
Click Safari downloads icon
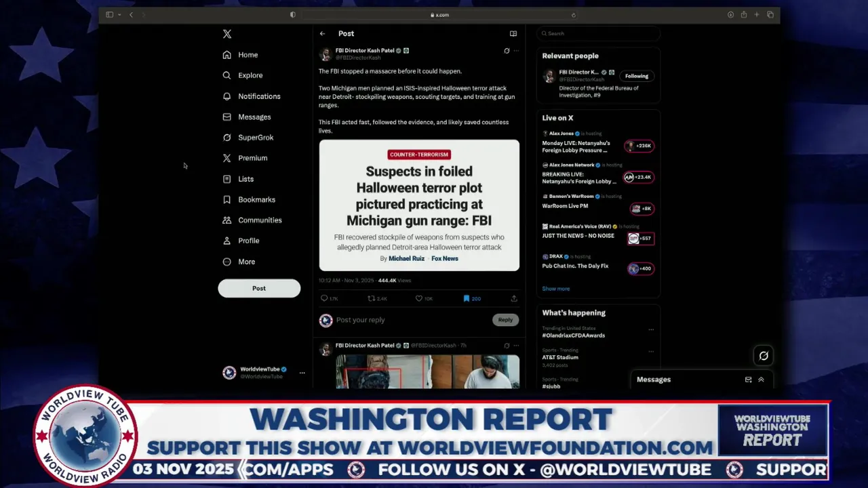(730, 15)
